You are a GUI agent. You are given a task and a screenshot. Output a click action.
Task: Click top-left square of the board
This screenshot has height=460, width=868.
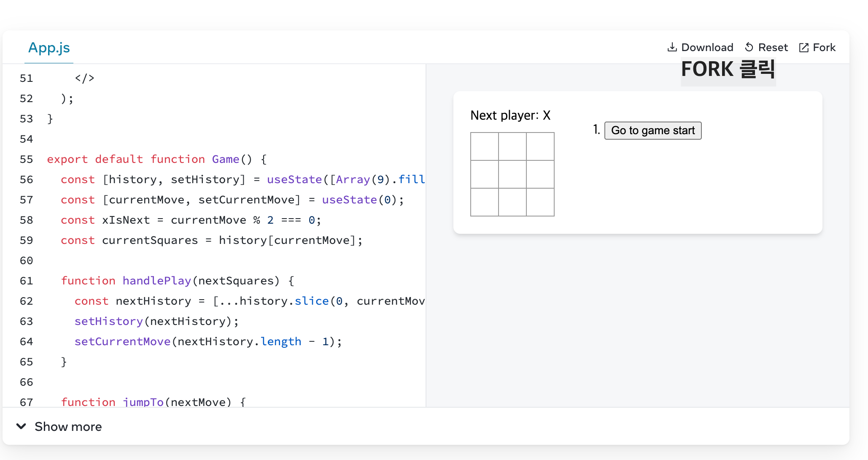point(485,146)
